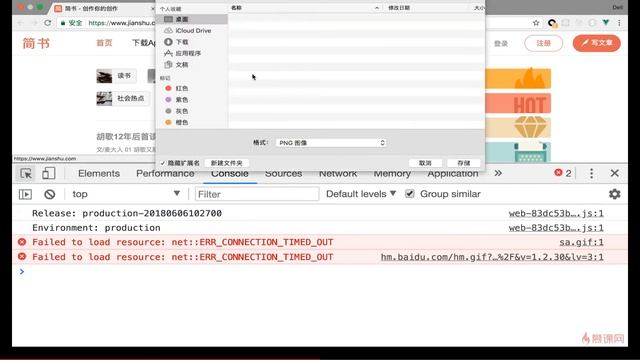Click the green V extension icon

pos(606,23)
